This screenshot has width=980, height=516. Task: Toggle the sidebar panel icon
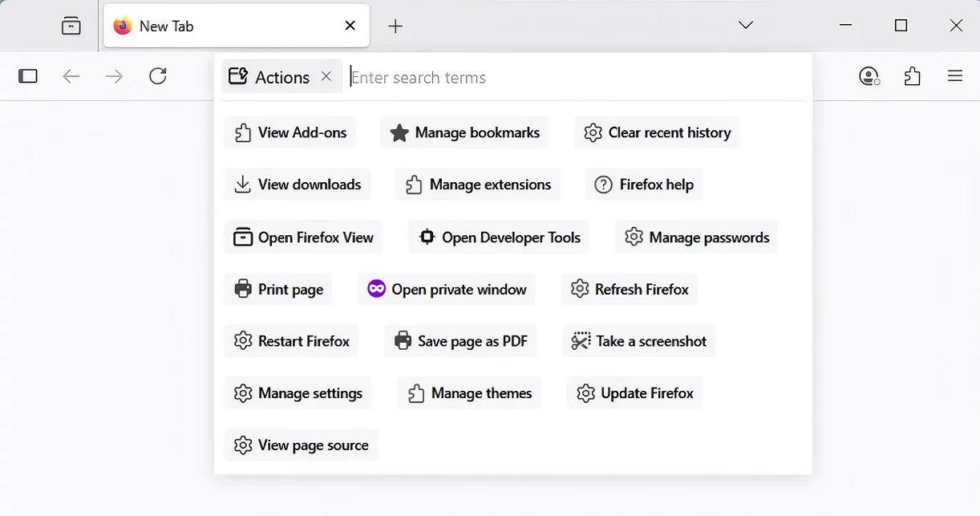point(28,76)
